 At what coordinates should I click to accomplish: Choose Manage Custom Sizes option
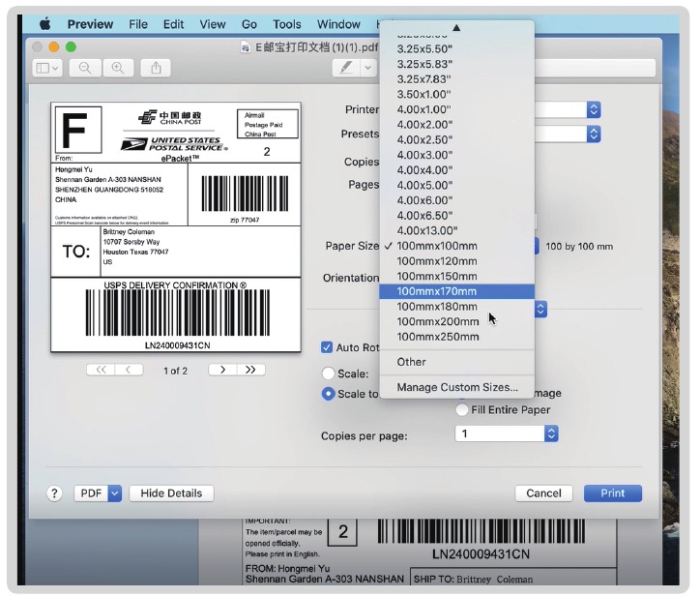[x=456, y=387]
